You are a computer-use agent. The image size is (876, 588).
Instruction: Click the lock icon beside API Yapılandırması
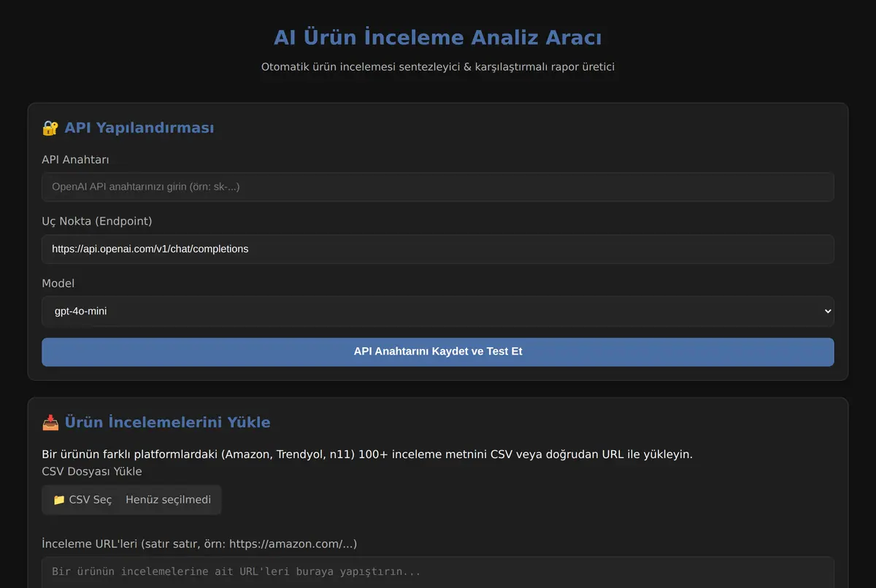click(x=50, y=128)
